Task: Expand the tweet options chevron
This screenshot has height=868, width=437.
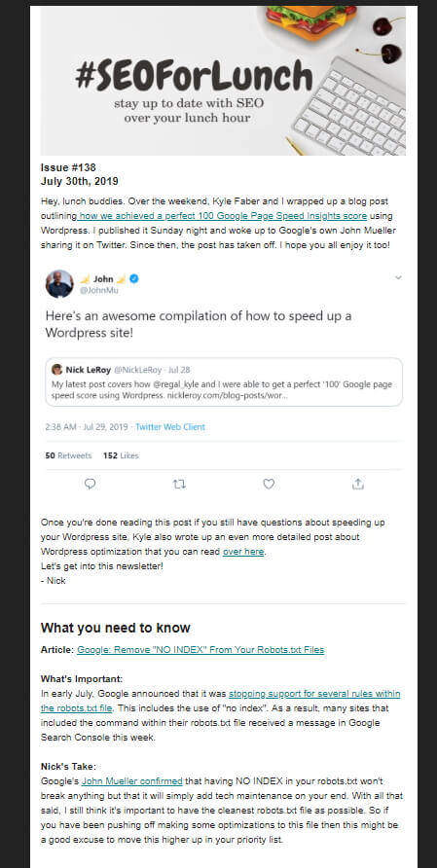Action: [398, 278]
